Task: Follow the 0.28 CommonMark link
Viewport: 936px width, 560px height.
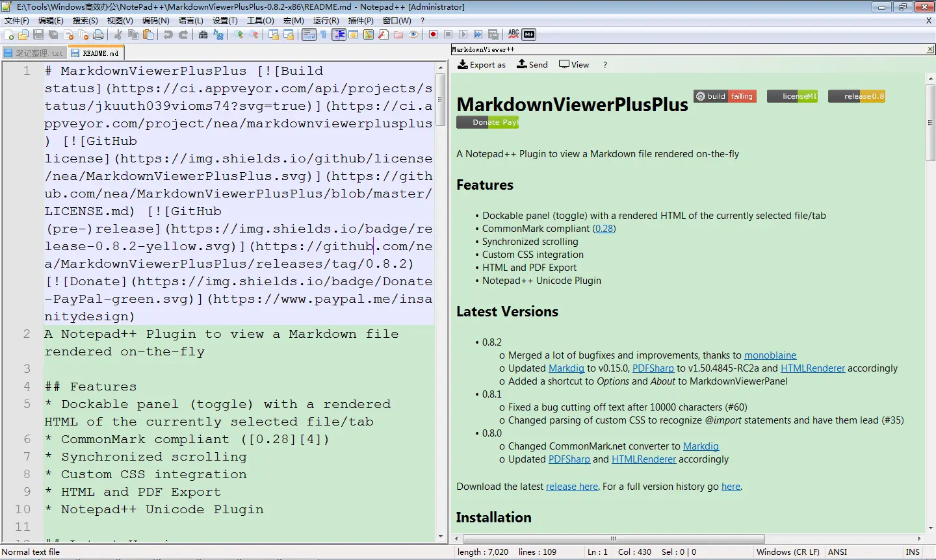Action: 604,229
